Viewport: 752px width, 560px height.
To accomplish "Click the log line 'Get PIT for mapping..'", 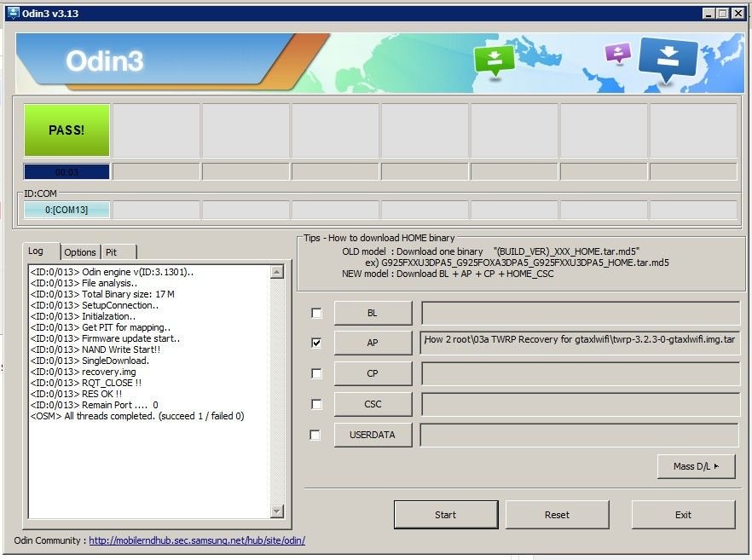I will point(101,327).
